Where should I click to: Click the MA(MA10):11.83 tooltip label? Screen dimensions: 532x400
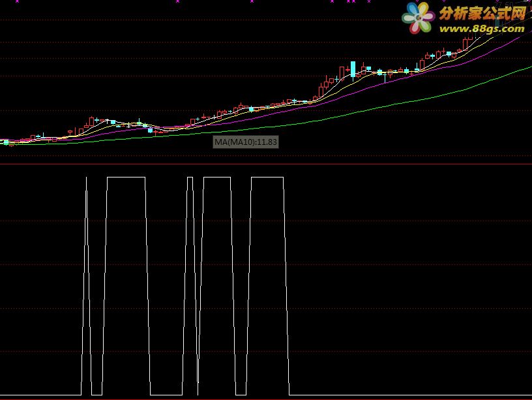point(246,142)
